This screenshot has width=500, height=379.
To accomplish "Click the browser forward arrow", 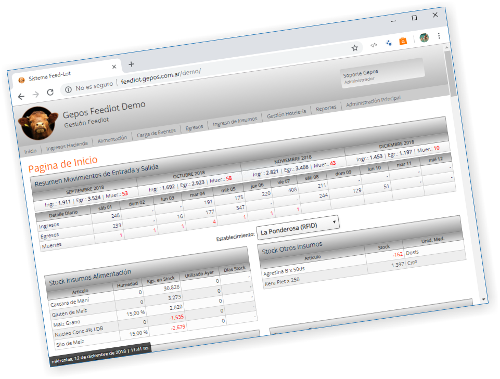I will click(x=36, y=95).
